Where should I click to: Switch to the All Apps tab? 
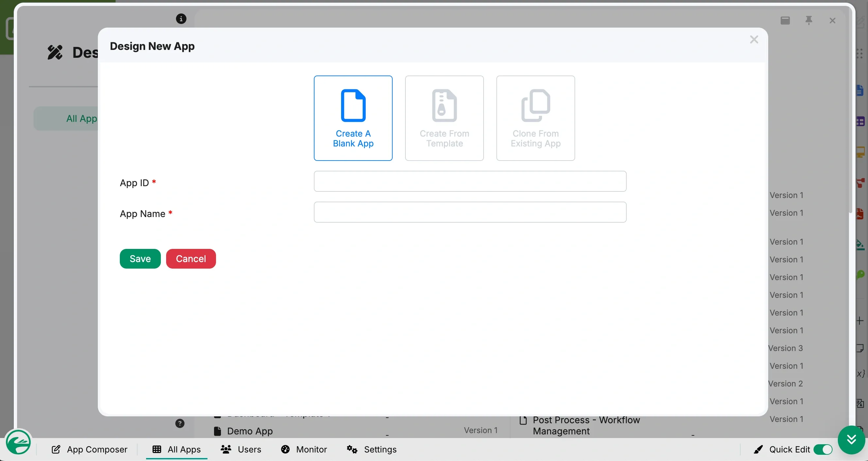point(177,449)
